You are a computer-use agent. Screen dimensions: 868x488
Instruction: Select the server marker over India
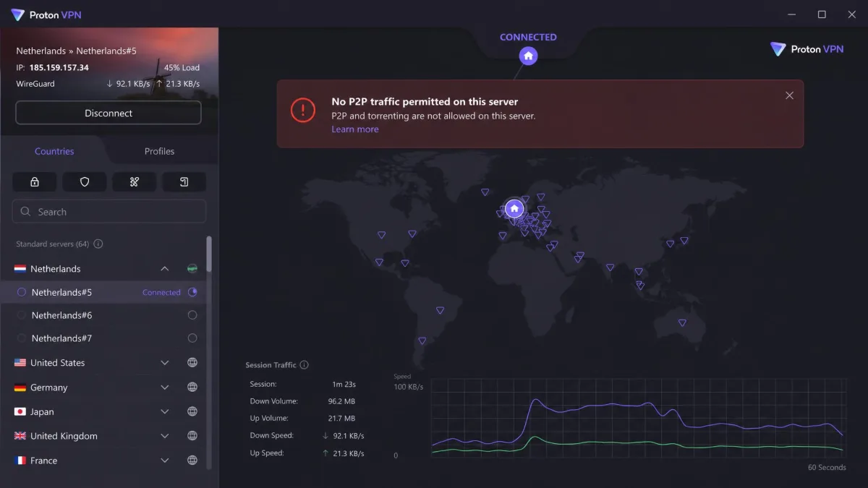pos(610,267)
